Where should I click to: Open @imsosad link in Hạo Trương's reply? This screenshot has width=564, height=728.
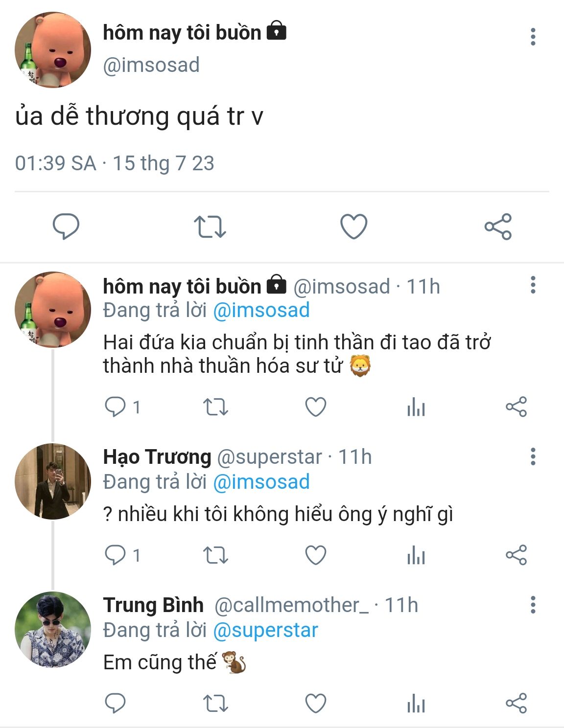pyautogui.click(x=261, y=482)
